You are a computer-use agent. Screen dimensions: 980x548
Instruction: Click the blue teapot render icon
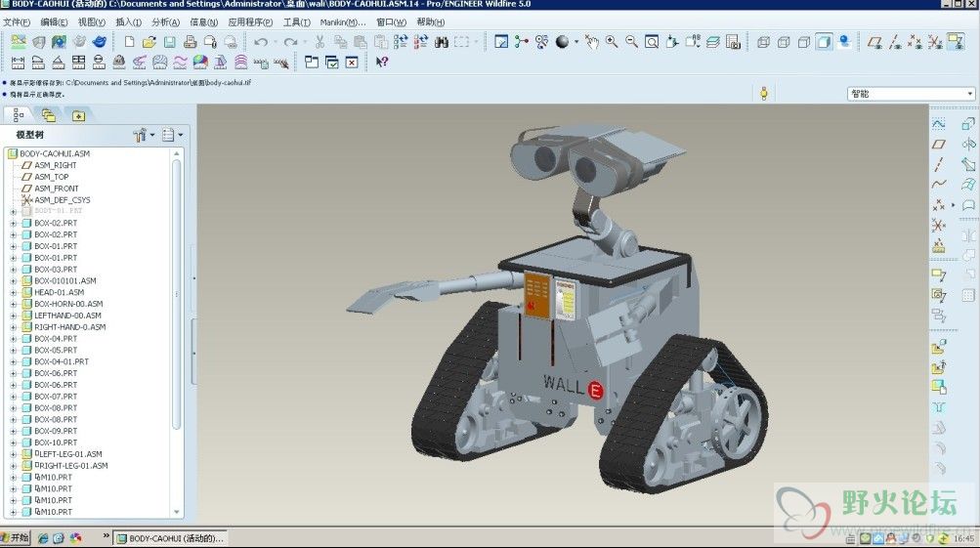(x=99, y=42)
